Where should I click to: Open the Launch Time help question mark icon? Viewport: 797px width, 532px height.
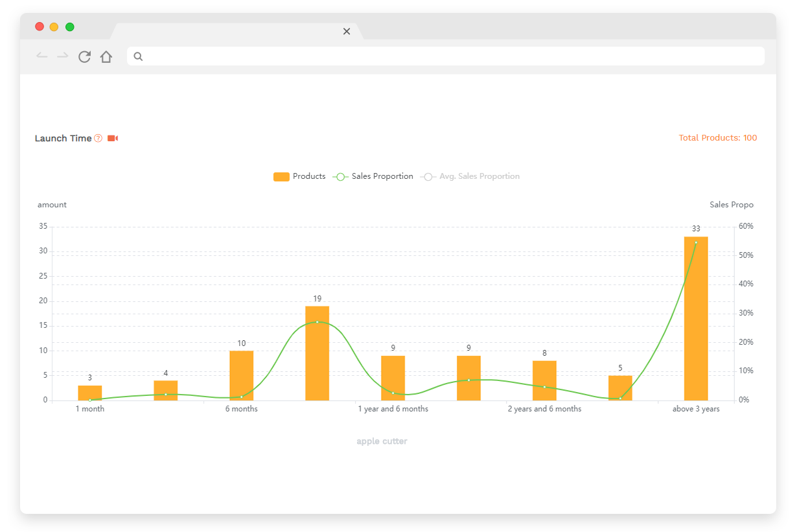[98, 138]
